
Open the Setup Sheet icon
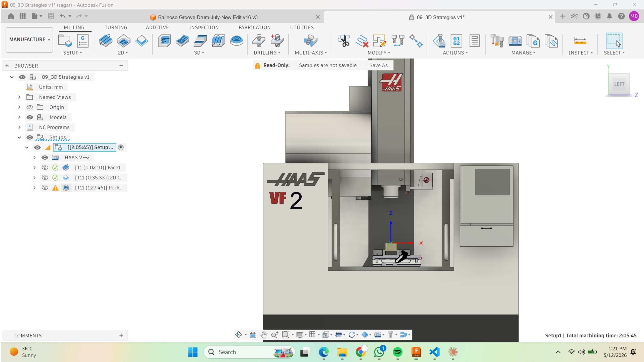point(475,40)
